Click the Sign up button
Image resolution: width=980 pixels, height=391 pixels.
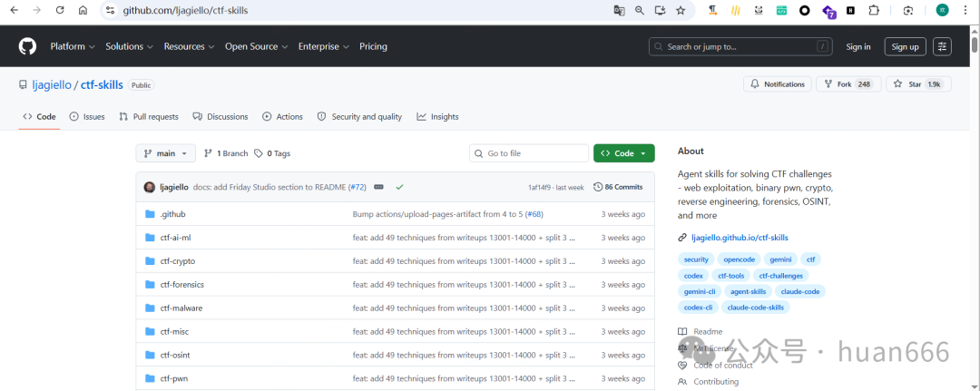(x=905, y=47)
